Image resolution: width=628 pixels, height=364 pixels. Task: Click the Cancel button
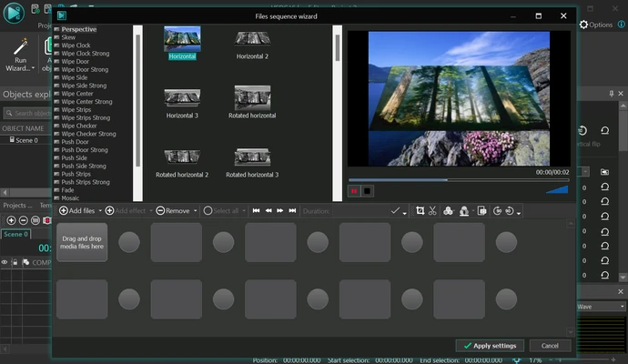point(550,346)
